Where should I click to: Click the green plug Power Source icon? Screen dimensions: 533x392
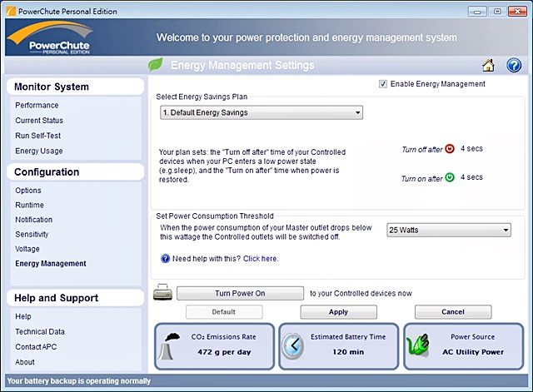coord(418,345)
